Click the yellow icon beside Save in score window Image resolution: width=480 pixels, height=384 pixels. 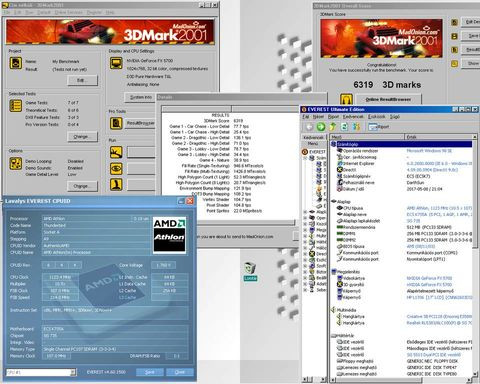(454, 36)
